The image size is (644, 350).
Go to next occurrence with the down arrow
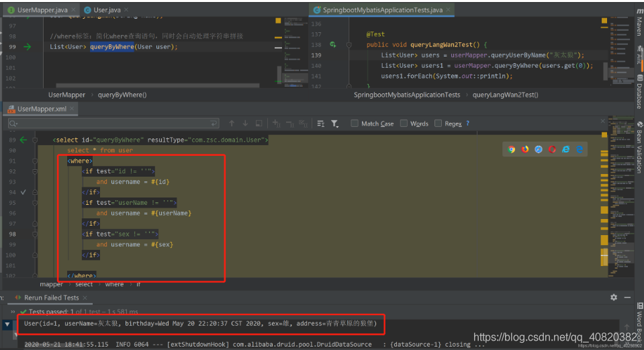click(245, 124)
